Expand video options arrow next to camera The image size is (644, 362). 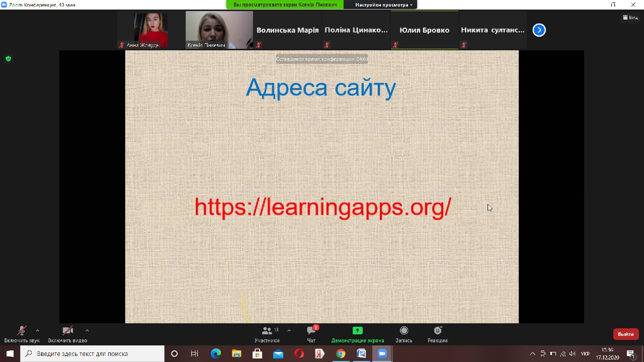pyautogui.click(x=87, y=330)
